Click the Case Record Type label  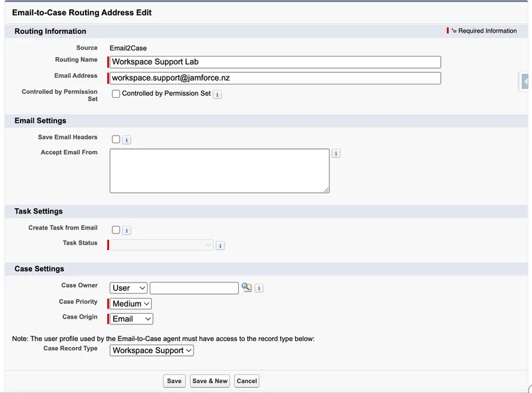pos(70,348)
